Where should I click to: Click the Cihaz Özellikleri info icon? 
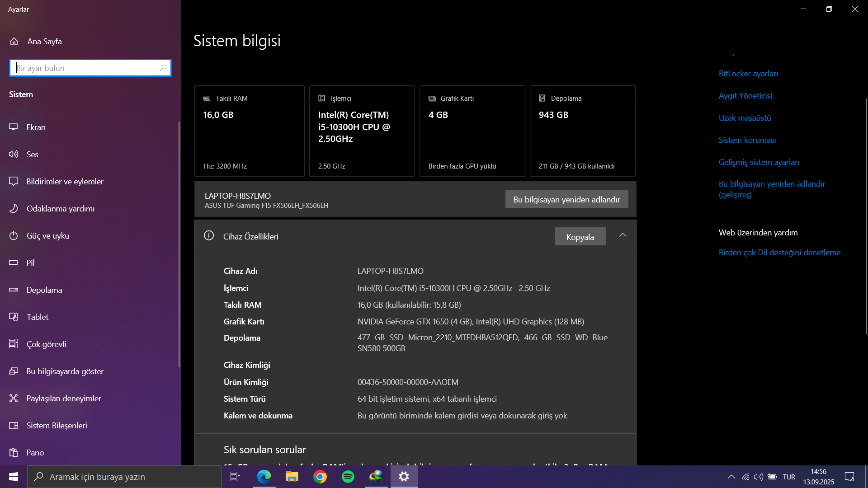[x=208, y=235]
